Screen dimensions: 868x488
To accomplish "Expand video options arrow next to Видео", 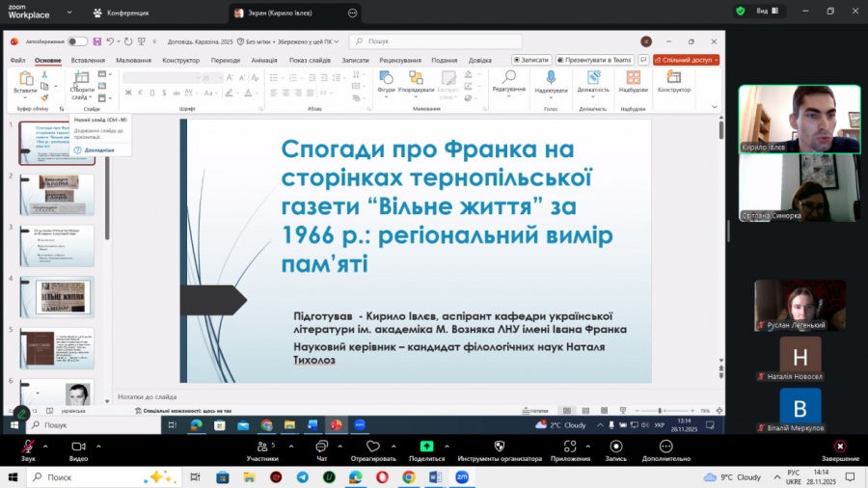I will (96, 444).
